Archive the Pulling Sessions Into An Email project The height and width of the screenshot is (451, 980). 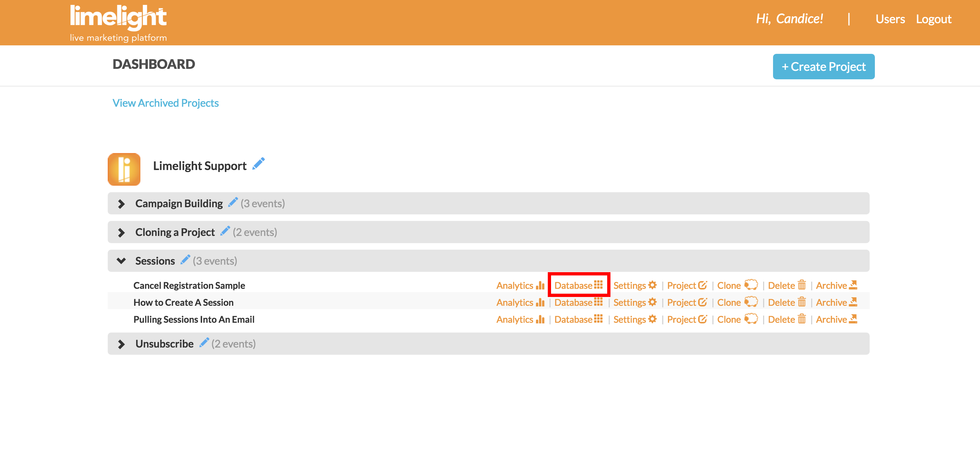tap(836, 319)
